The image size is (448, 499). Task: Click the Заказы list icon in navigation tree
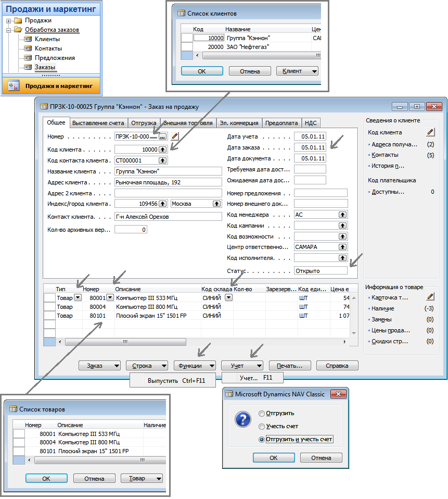pos(28,67)
